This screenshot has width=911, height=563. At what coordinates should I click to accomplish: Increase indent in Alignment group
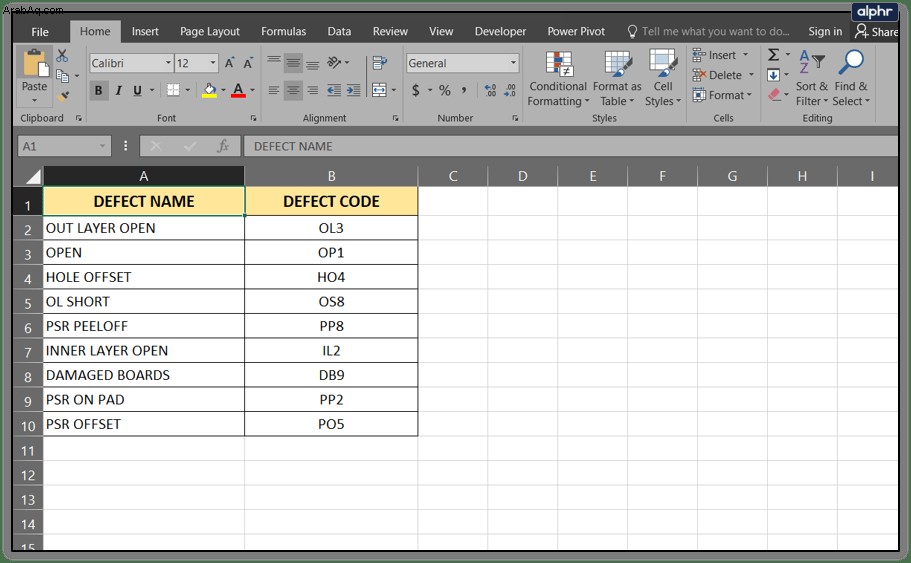coord(353,90)
